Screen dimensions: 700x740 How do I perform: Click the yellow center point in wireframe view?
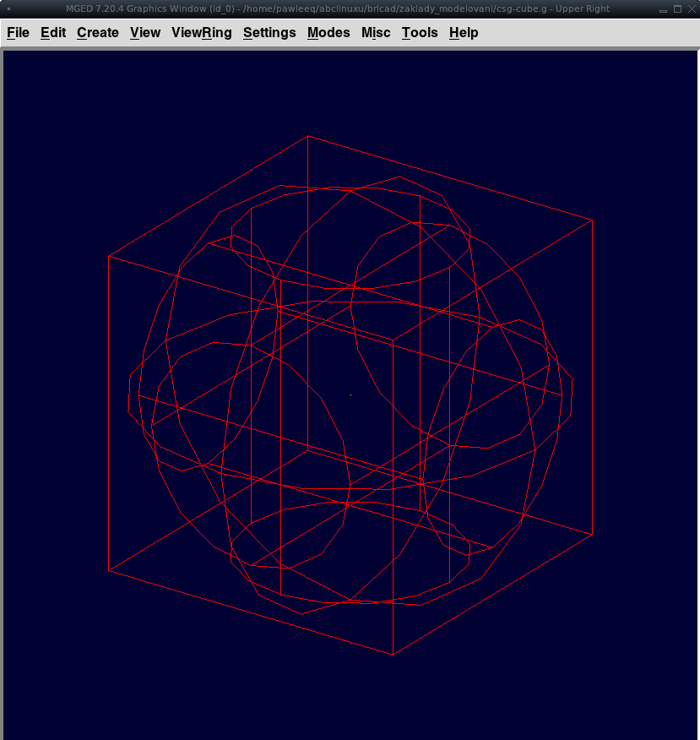[350, 394]
